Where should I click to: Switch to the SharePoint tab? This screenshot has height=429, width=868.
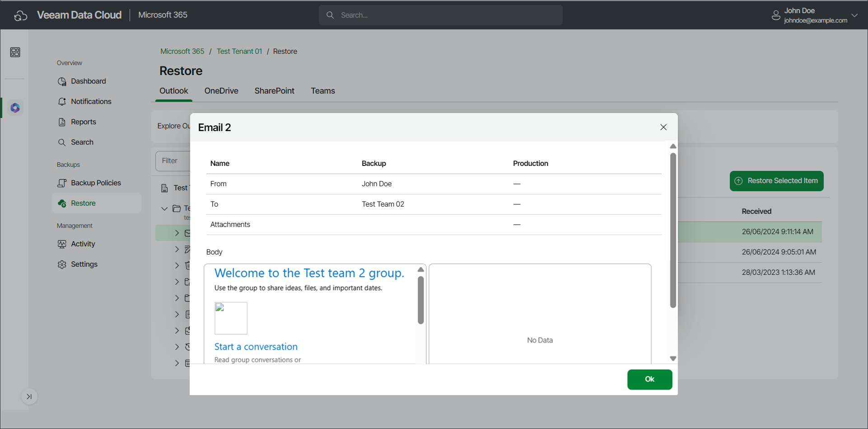(275, 91)
